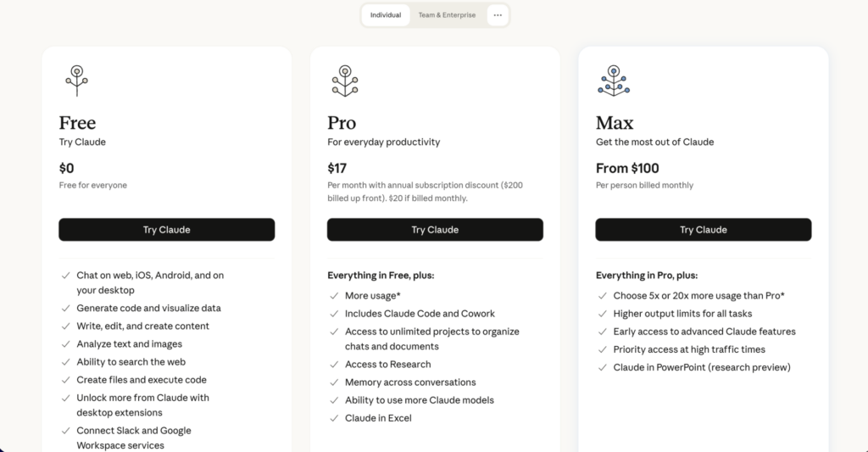This screenshot has height=452, width=868.
Task: Click Includes Claude Code and Cowork item
Action: click(420, 314)
